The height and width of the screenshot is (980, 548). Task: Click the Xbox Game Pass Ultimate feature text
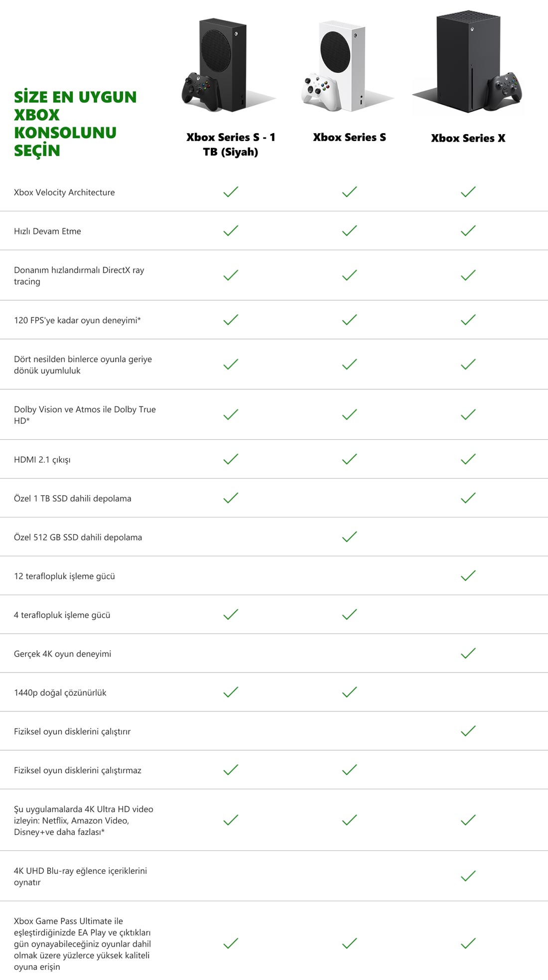[x=82, y=944]
